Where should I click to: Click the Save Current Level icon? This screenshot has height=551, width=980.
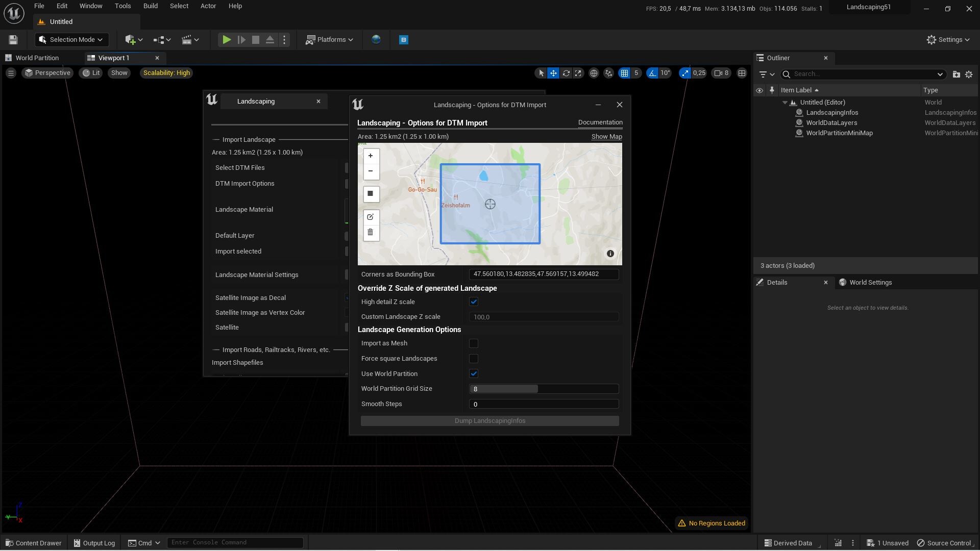coord(12,39)
